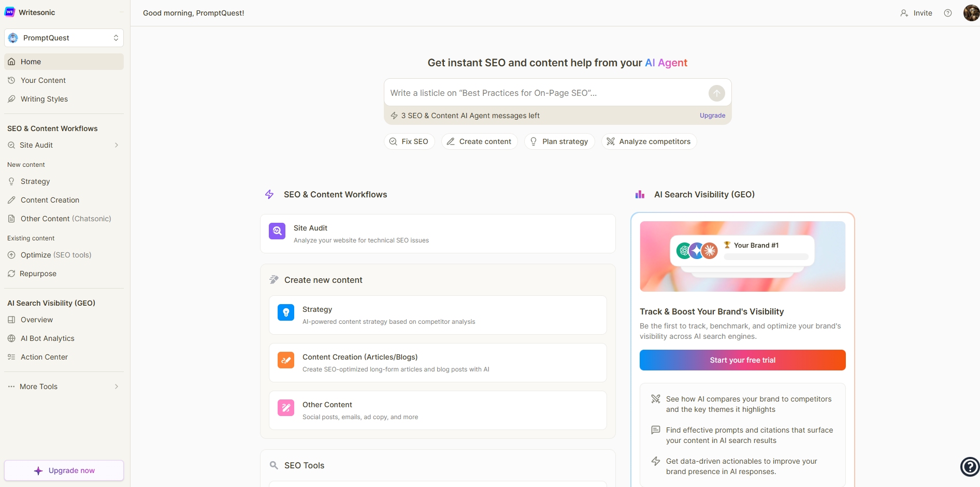Screen dimensions: 980x487
Task: Focus the AI Agent prompt input field
Action: click(544, 93)
